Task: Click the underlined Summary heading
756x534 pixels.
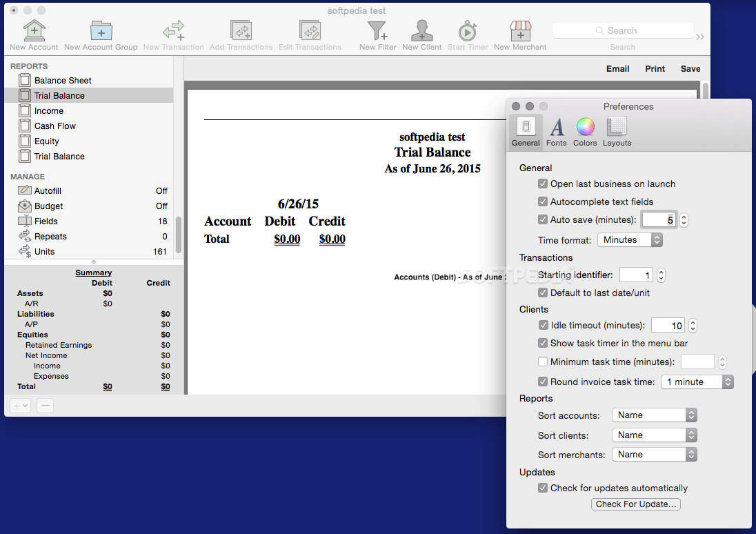Action: click(x=94, y=273)
